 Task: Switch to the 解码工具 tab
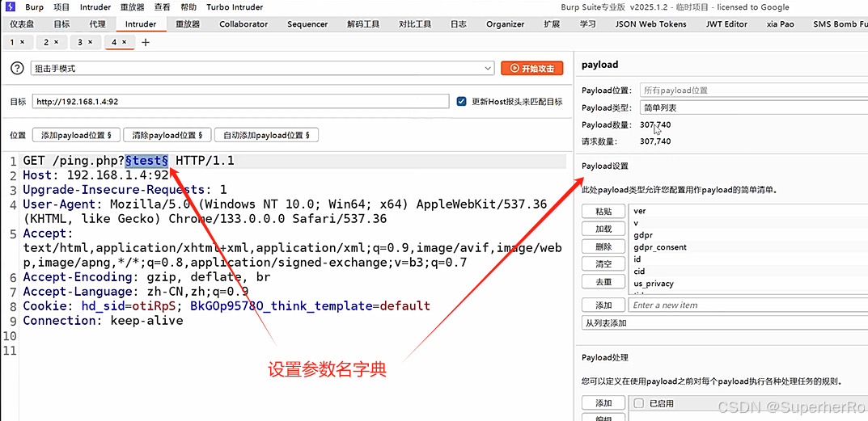click(363, 23)
